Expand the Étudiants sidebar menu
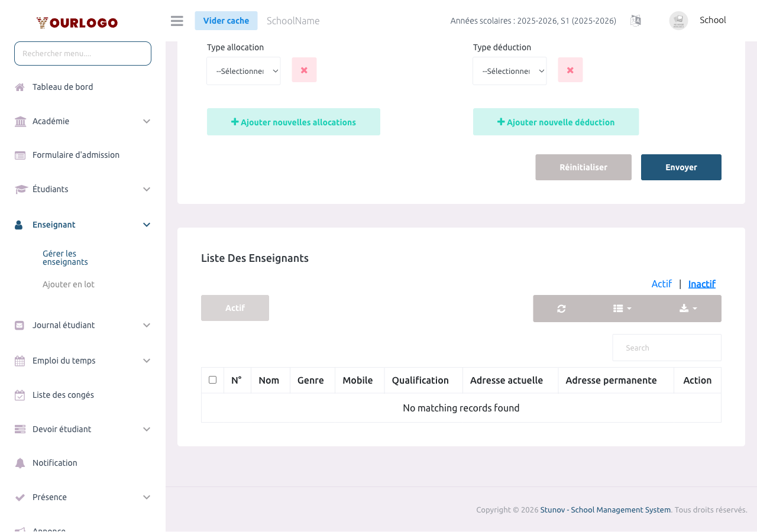The image size is (757, 532). (83, 189)
